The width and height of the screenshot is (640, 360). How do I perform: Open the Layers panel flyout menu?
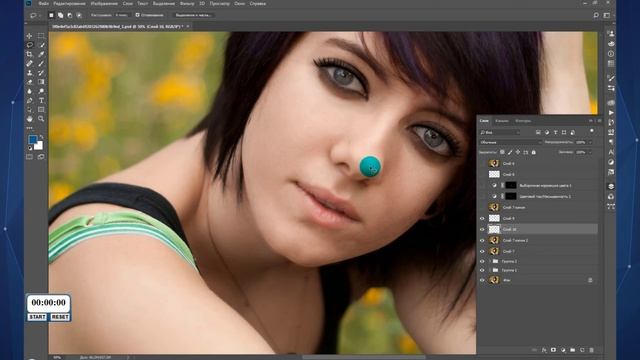click(599, 121)
